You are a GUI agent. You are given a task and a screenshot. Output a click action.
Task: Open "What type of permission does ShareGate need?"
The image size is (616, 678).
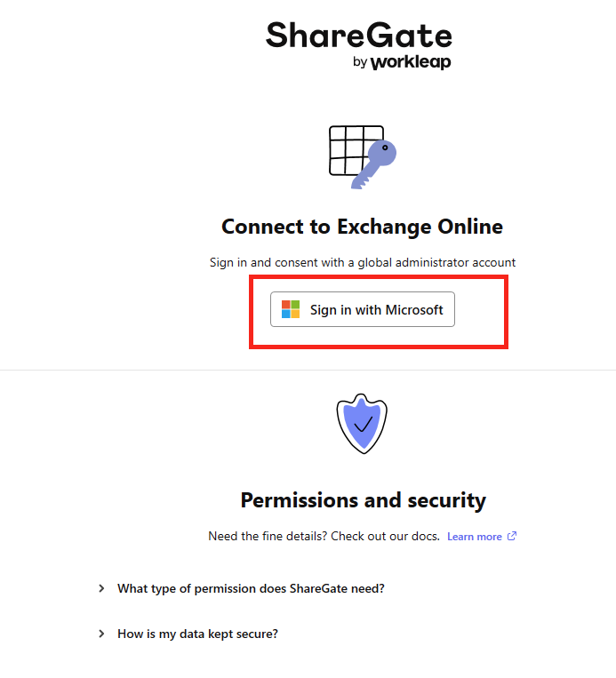pyautogui.click(x=251, y=588)
